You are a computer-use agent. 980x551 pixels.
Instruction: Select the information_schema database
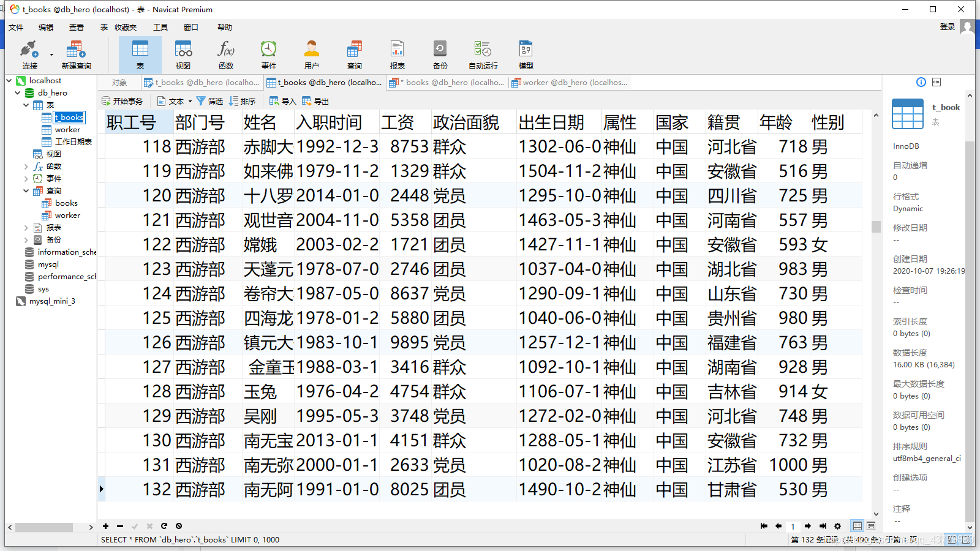point(67,252)
